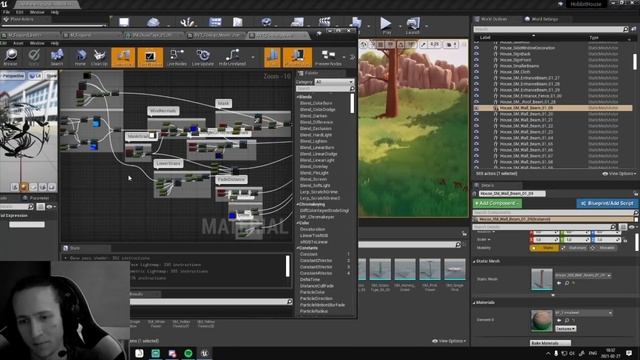Click the Browse icon in material editor toolbar
Viewport: 640px width, 360px height.
(10, 57)
